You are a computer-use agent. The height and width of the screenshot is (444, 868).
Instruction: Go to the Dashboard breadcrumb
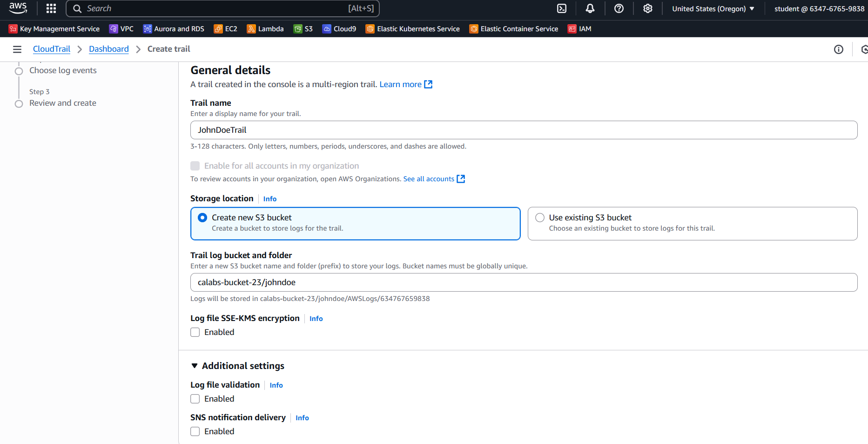(108, 48)
